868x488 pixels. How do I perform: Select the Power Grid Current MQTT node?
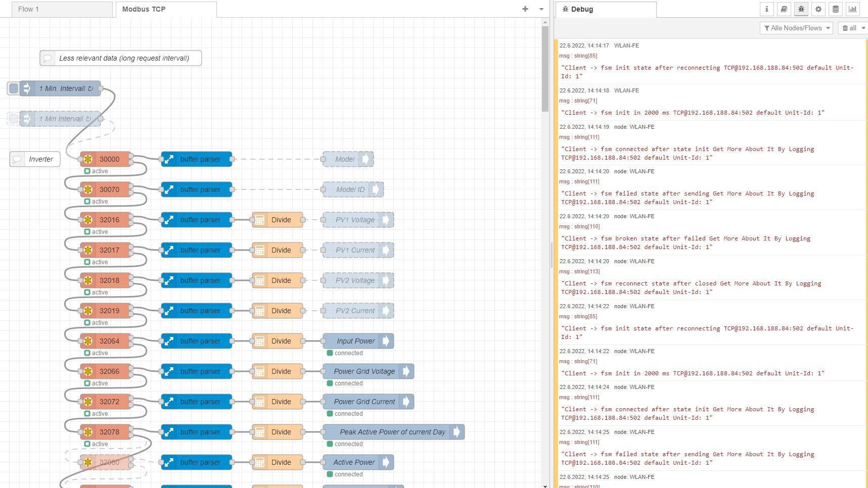click(369, 402)
